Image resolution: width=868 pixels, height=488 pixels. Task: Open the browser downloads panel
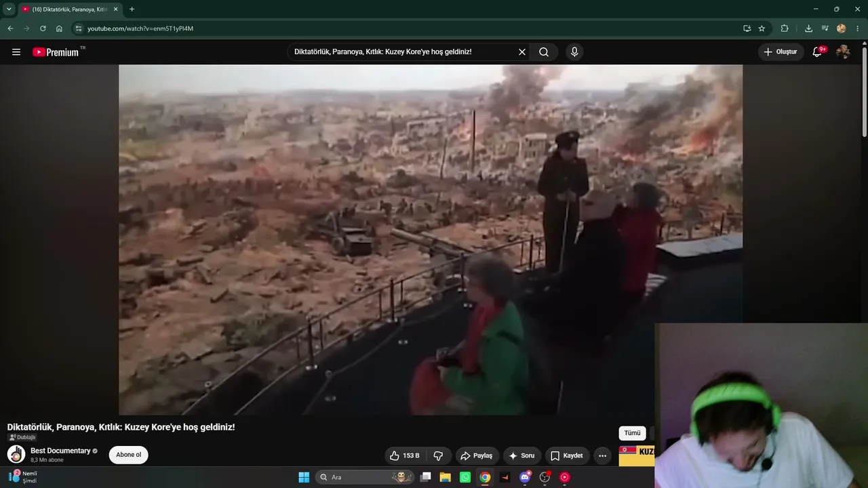(x=808, y=28)
